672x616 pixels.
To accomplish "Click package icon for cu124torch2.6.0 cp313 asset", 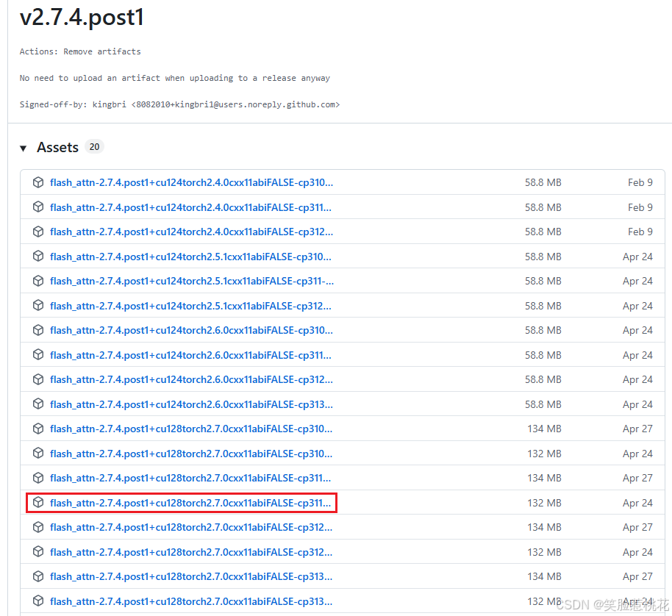I will coord(38,404).
